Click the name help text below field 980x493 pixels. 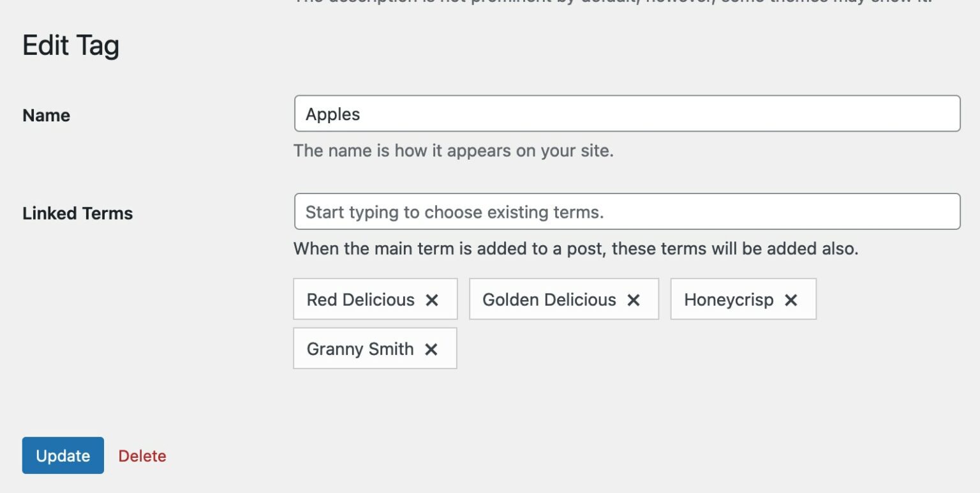coord(453,151)
